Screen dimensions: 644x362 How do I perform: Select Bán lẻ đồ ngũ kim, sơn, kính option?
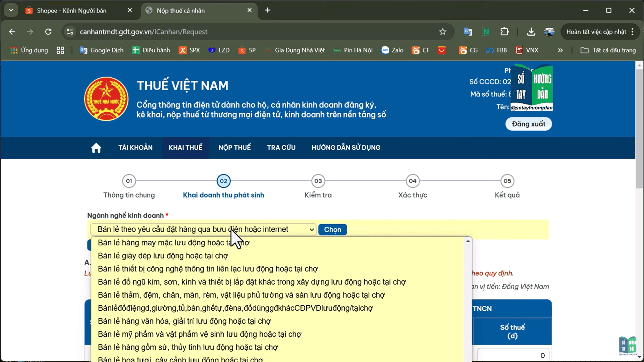[277, 282]
